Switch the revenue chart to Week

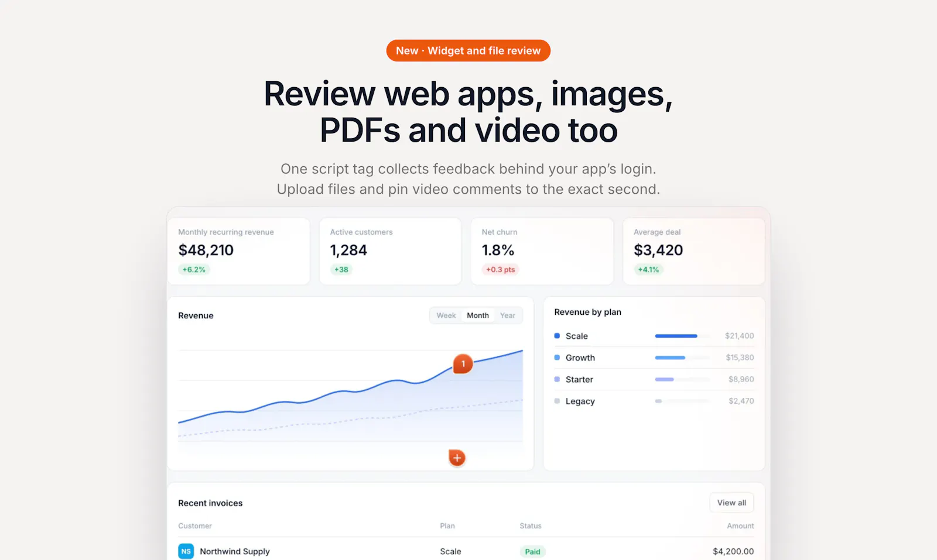(x=446, y=315)
